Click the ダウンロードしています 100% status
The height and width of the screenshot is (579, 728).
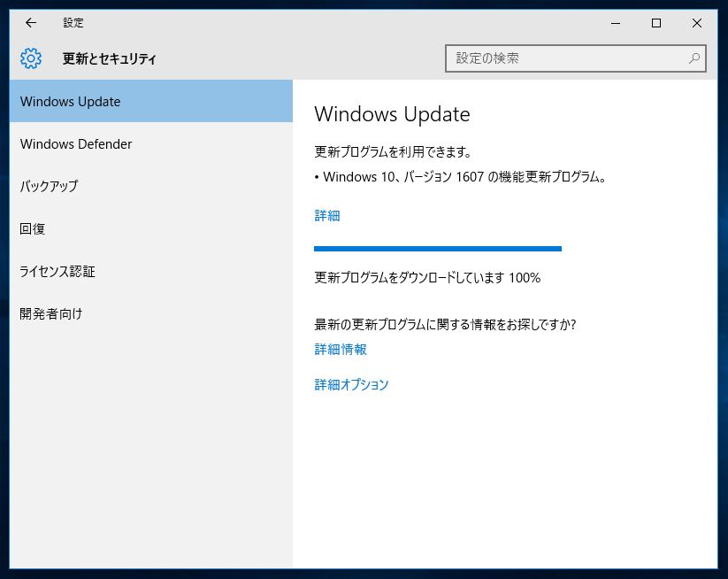(427, 278)
